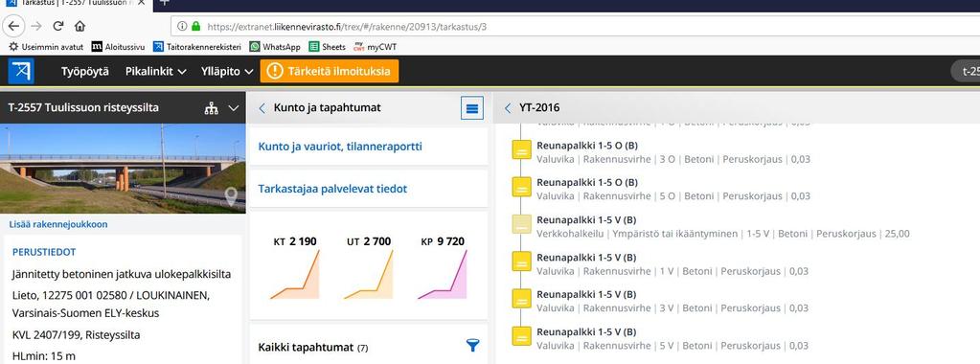Click the green padlock security icon
The image size is (980, 364).
[x=196, y=26]
